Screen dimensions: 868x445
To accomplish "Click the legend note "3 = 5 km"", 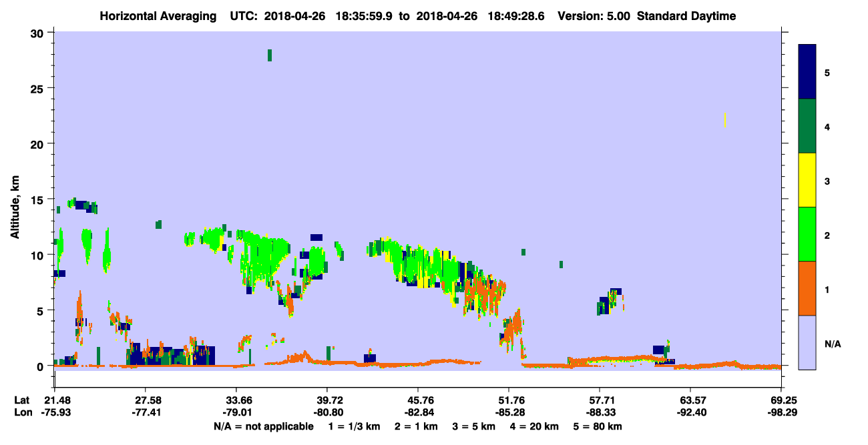I will [475, 426].
